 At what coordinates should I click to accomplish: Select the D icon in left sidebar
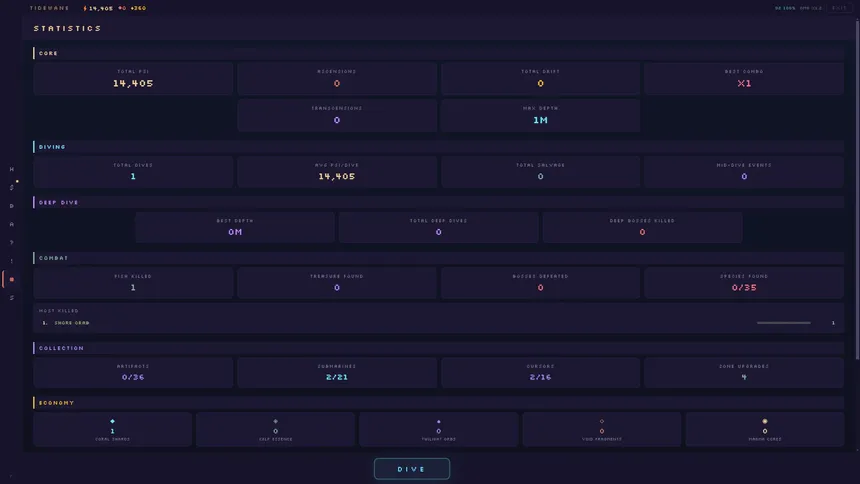(x=12, y=206)
